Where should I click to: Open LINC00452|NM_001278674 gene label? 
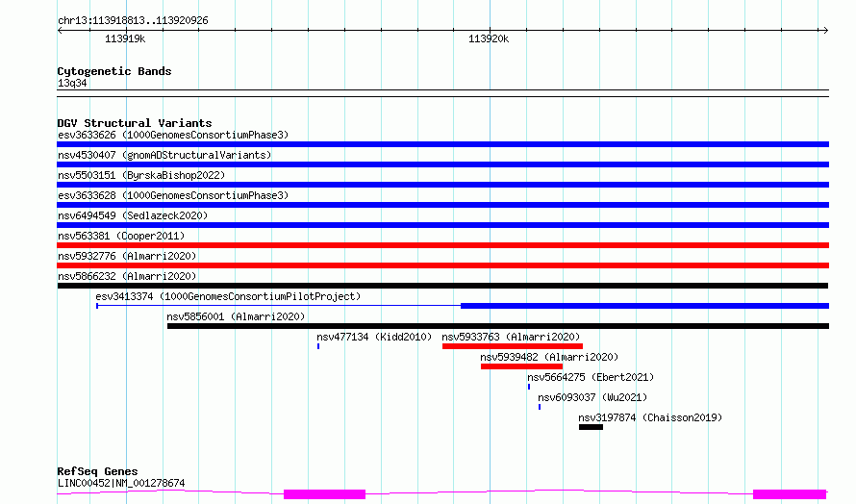(x=121, y=483)
